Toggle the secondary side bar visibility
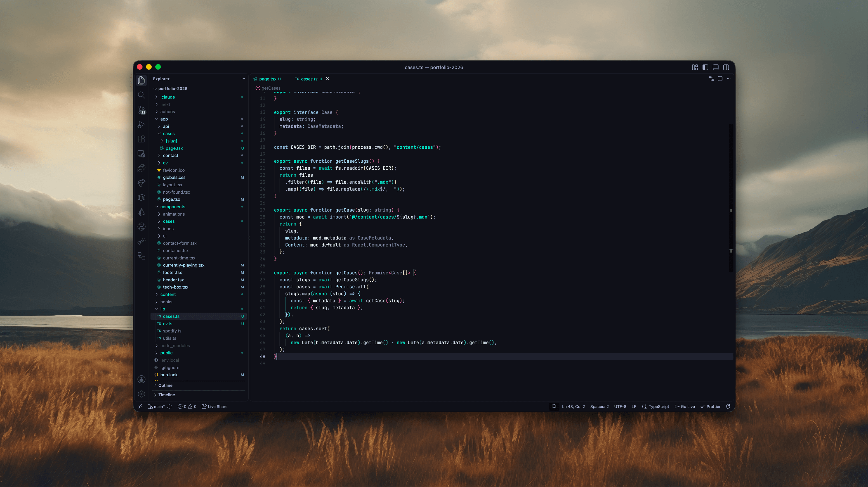 click(726, 67)
